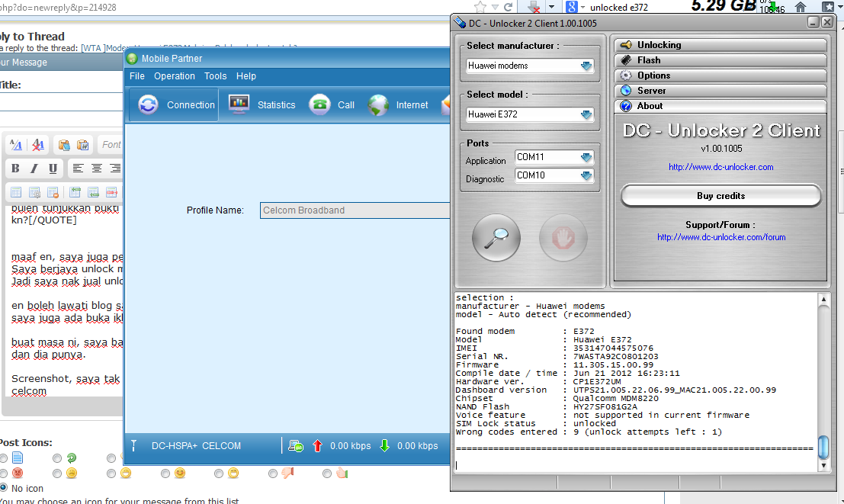Image resolution: width=844 pixels, height=504 pixels.
Task: Click the red hand stop button
Action: pyautogui.click(x=563, y=237)
